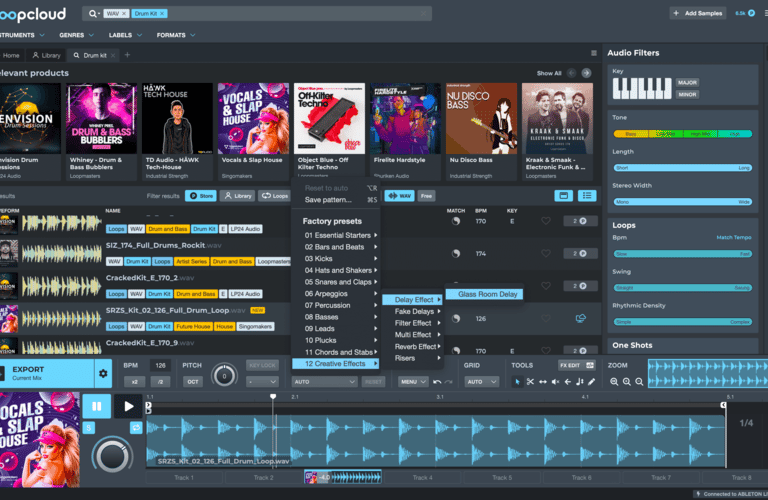Viewport: 768px width, 500px height.
Task: Favorite the 170 BPM first result with heart
Action: [546, 221]
